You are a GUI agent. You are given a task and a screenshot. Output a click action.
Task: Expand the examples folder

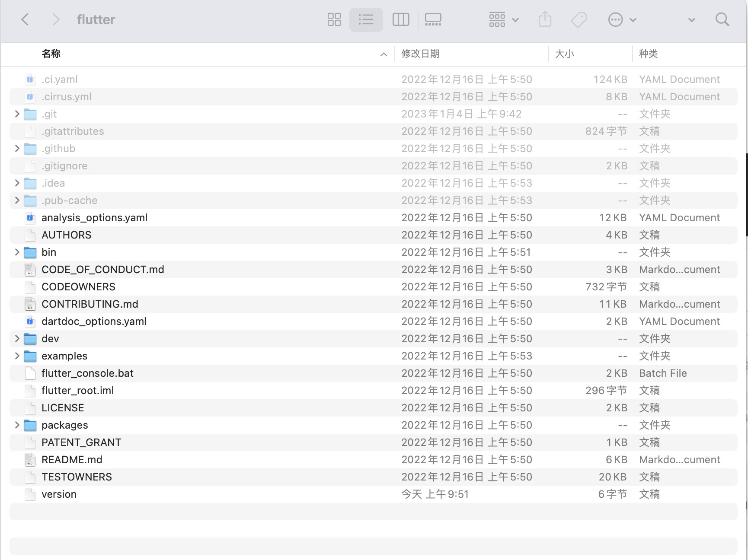pos(17,356)
